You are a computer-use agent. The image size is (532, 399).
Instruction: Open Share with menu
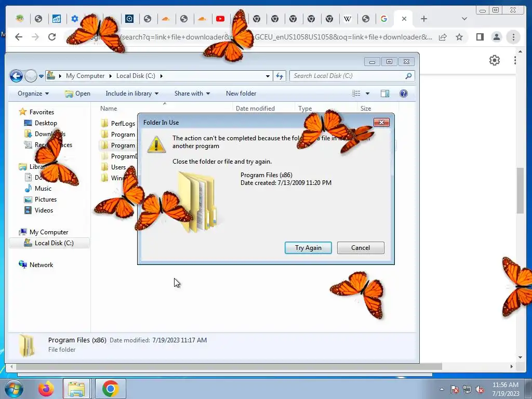click(192, 94)
